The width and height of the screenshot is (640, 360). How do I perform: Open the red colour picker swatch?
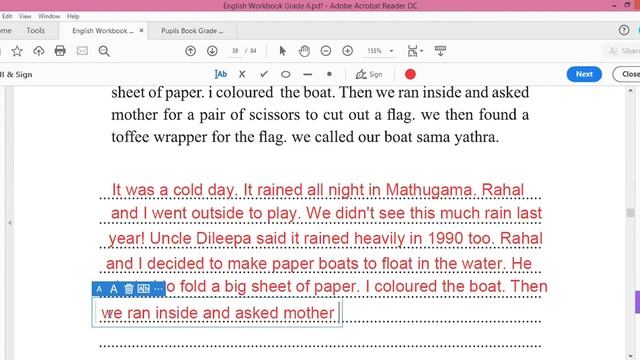click(x=410, y=74)
